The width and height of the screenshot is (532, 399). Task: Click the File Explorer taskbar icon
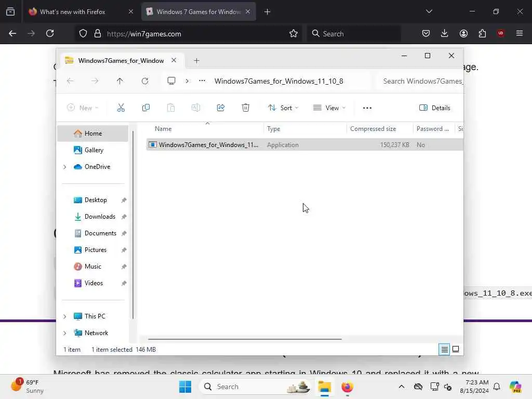tap(324, 387)
